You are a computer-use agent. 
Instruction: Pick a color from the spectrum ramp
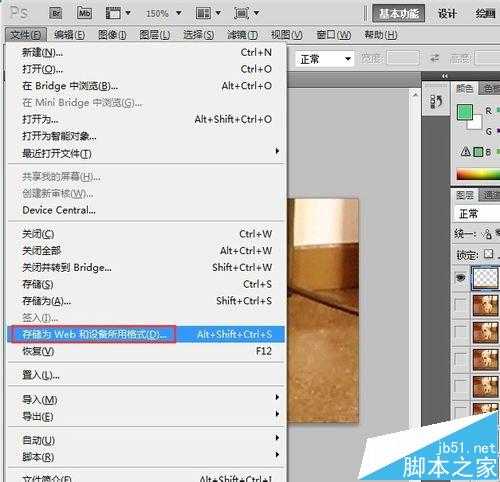[x=478, y=174]
